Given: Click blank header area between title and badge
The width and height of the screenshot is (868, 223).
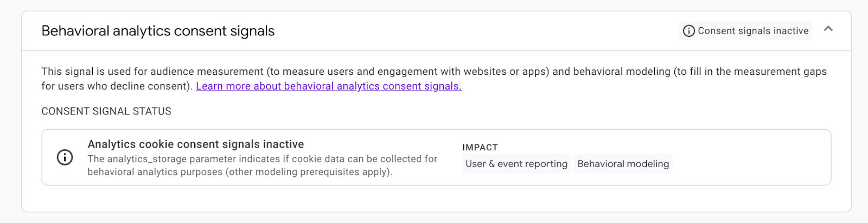Looking at the screenshot, I should pos(472,31).
